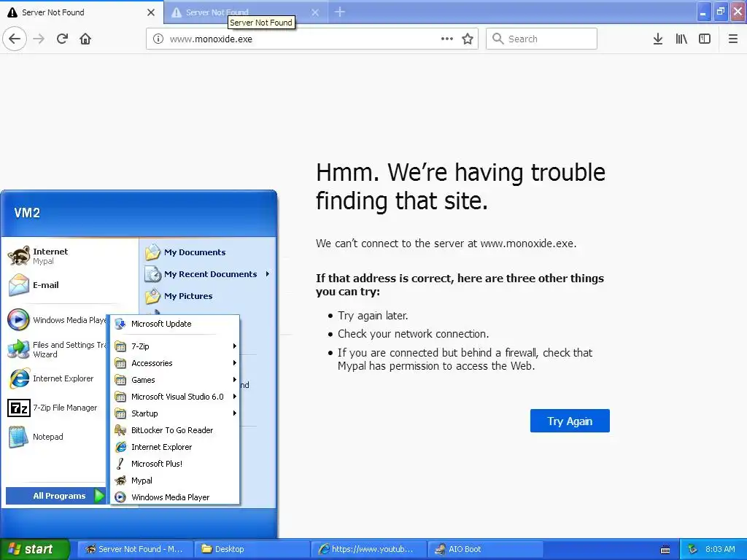Screen dimensions: 747x560
Task: Click the 8:03 AM taskbar clock
Action: click(720, 549)
